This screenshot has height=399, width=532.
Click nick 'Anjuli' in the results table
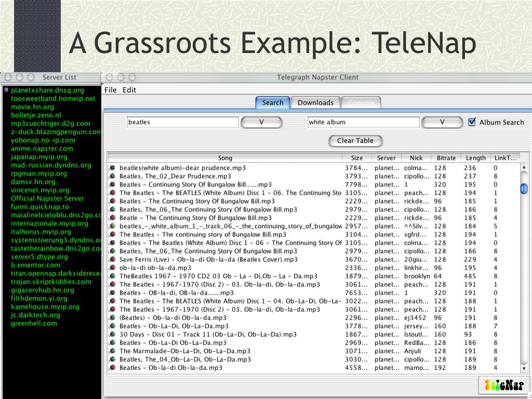pos(412,351)
